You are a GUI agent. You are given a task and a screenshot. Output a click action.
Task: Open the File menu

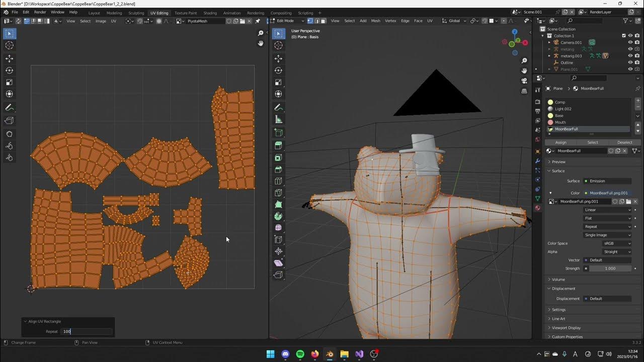tap(15, 12)
